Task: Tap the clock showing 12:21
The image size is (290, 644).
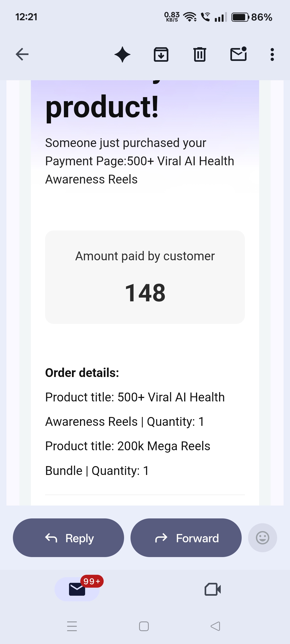Action: click(x=26, y=17)
